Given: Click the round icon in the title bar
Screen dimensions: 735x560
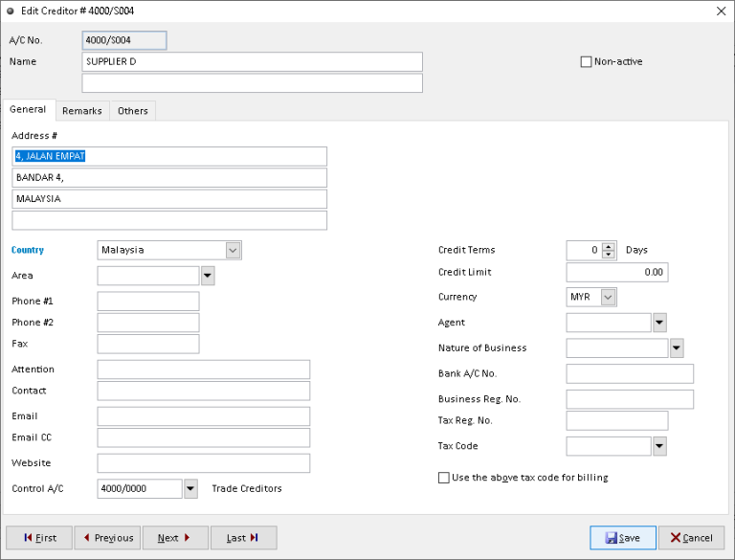Looking at the screenshot, I should [x=11, y=11].
